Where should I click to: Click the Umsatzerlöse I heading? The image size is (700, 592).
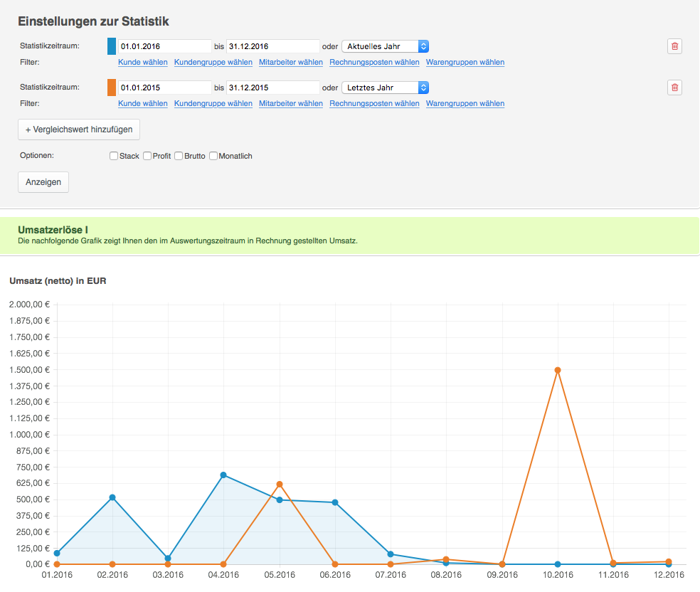(x=53, y=230)
